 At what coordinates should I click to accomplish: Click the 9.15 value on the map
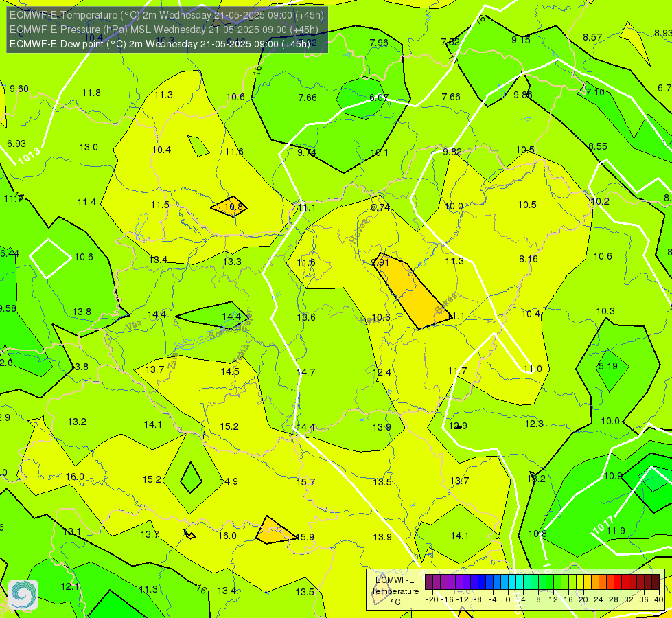click(x=521, y=40)
